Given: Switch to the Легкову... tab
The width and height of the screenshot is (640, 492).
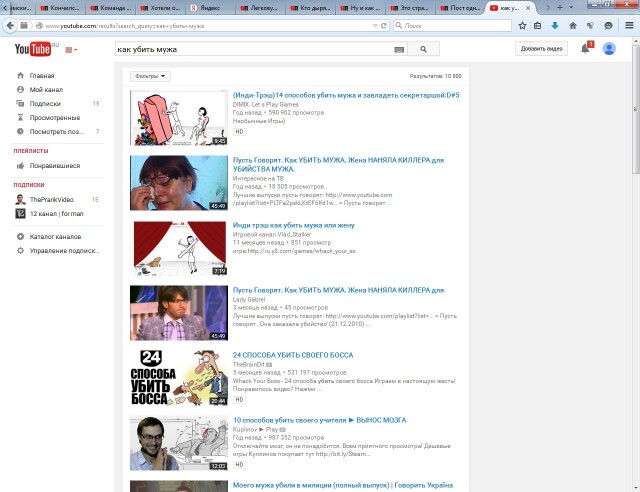Looking at the screenshot, I should click(260, 8).
